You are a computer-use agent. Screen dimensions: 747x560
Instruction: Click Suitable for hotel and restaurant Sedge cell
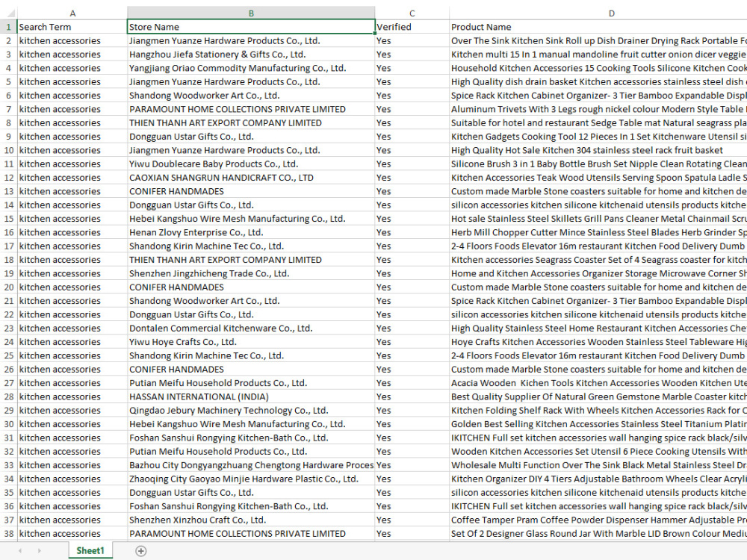tap(598, 123)
